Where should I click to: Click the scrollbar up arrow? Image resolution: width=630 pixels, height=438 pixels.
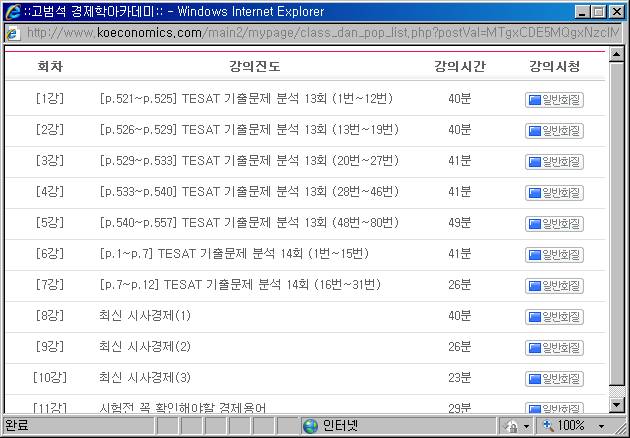click(x=617, y=56)
